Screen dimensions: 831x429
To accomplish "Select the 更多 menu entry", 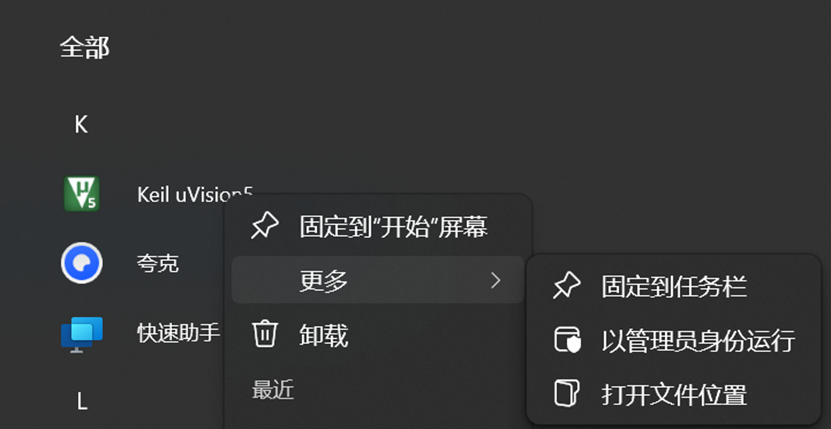I will [378, 280].
